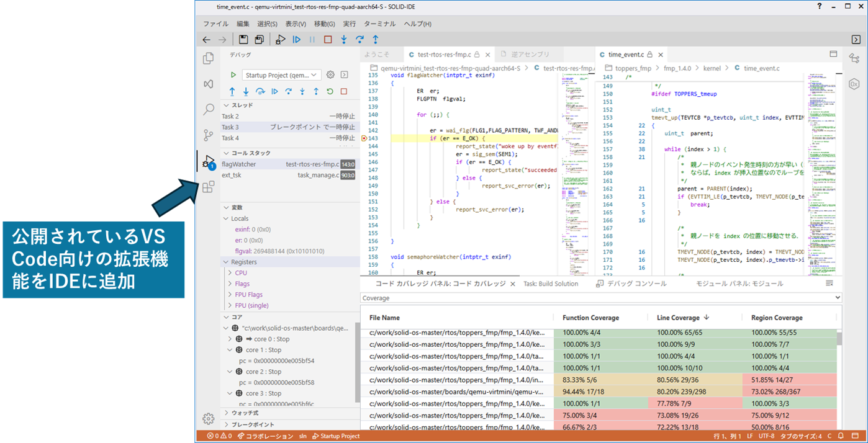Select Task 4 in the thread list
The image size is (868, 443).
pyautogui.click(x=230, y=138)
